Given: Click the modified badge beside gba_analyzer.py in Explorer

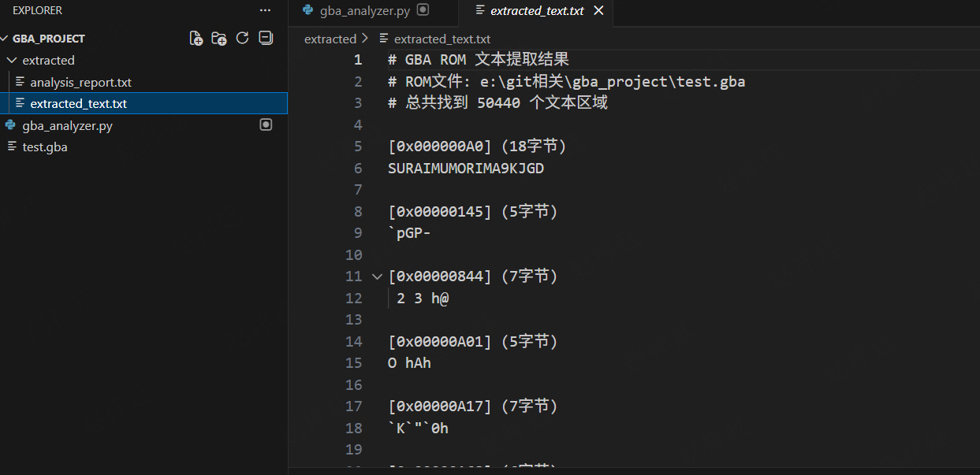Looking at the screenshot, I should coord(266,124).
